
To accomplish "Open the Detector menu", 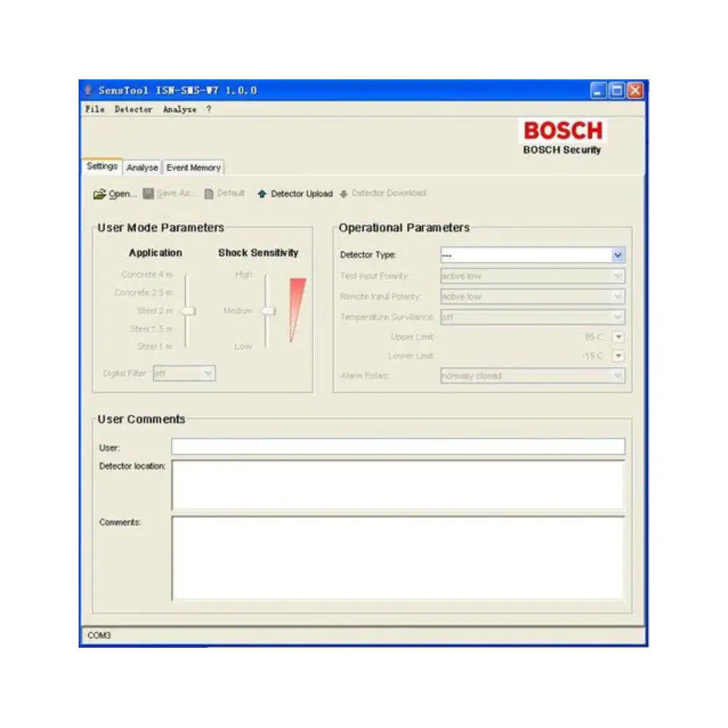I will (x=133, y=109).
